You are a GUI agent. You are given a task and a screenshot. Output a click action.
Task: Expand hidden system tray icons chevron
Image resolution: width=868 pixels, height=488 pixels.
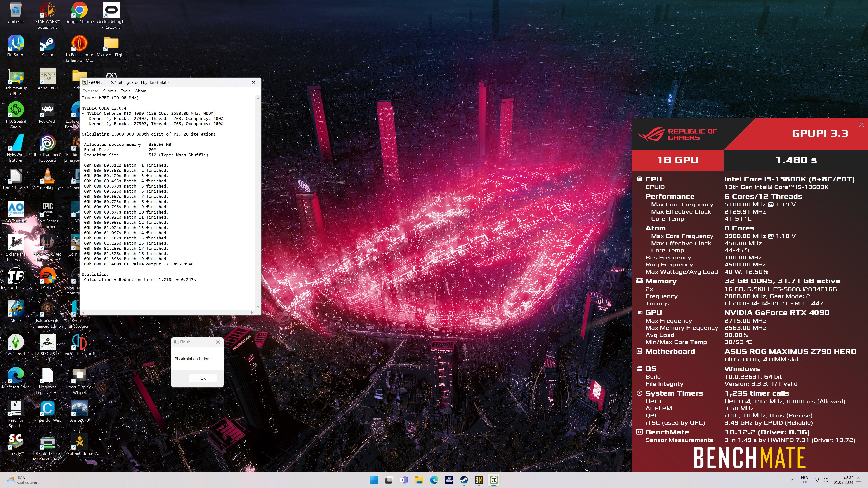click(791, 480)
